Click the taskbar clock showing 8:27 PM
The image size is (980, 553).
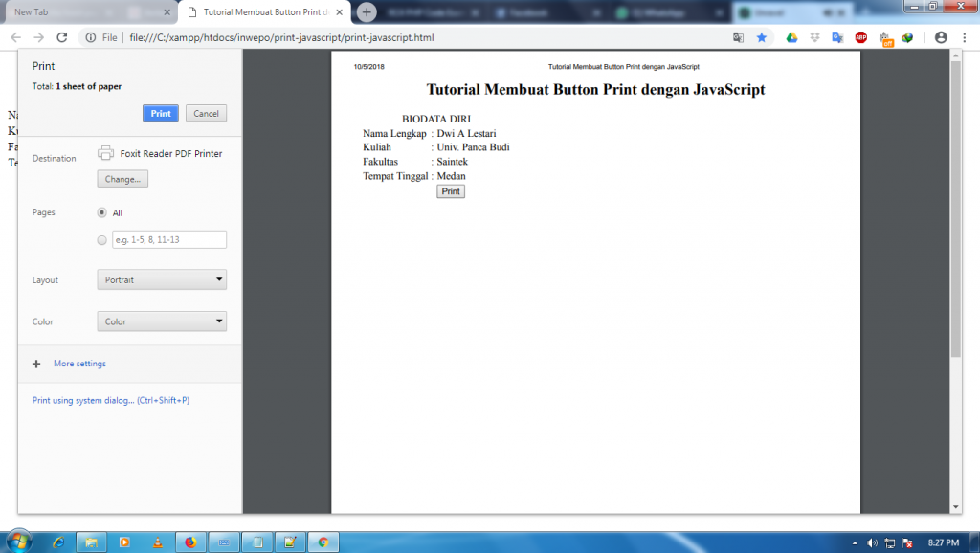[944, 543]
